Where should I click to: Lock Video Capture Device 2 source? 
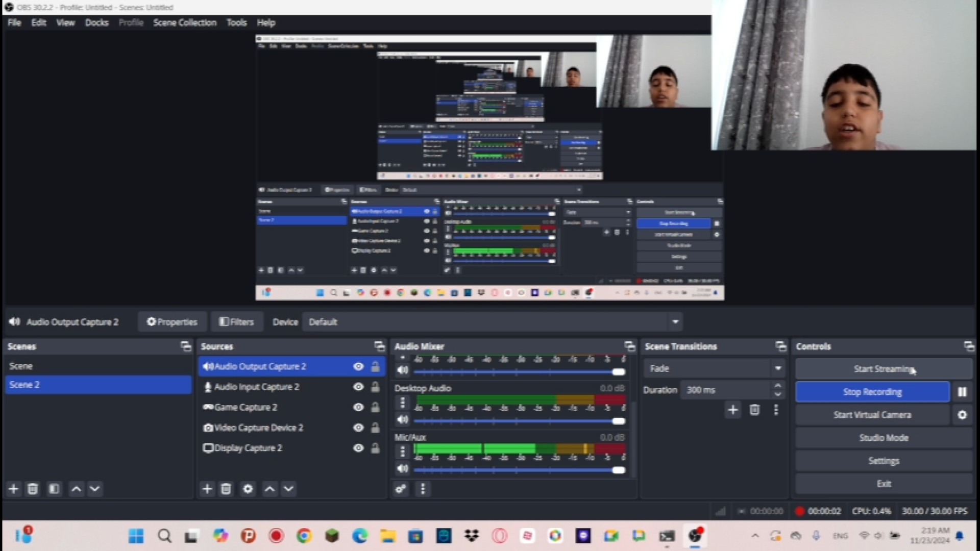375,428
